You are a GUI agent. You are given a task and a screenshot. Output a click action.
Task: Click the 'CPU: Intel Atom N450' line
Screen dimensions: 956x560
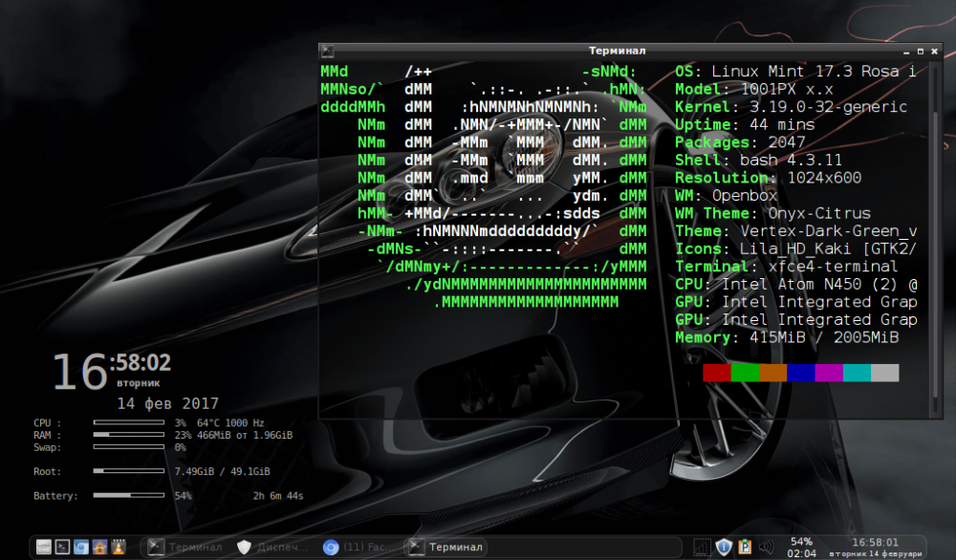tap(795, 284)
